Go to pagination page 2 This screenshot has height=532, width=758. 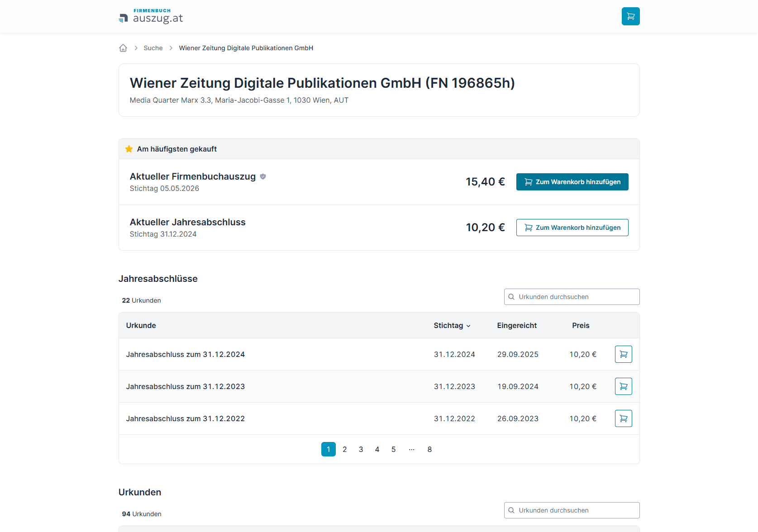click(345, 449)
